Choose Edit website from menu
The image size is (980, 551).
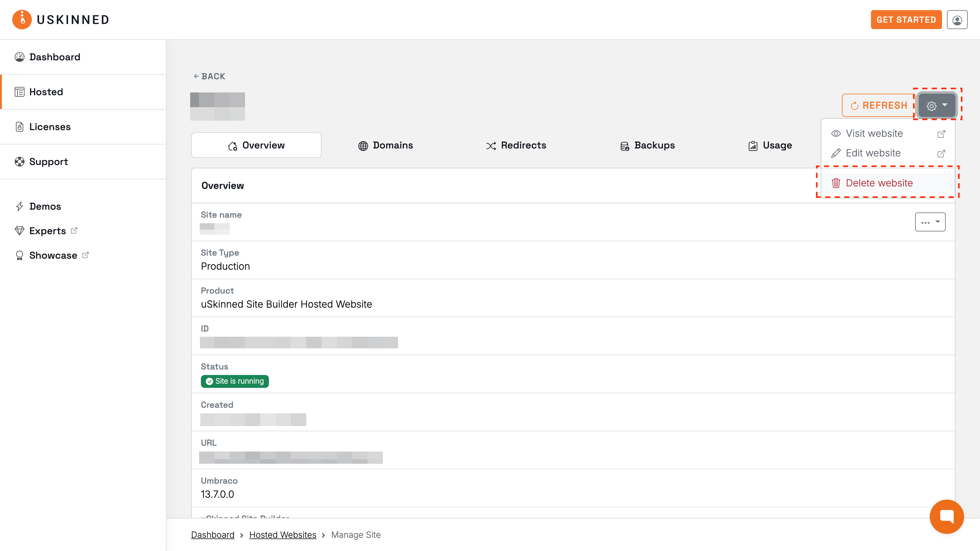(x=873, y=153)
